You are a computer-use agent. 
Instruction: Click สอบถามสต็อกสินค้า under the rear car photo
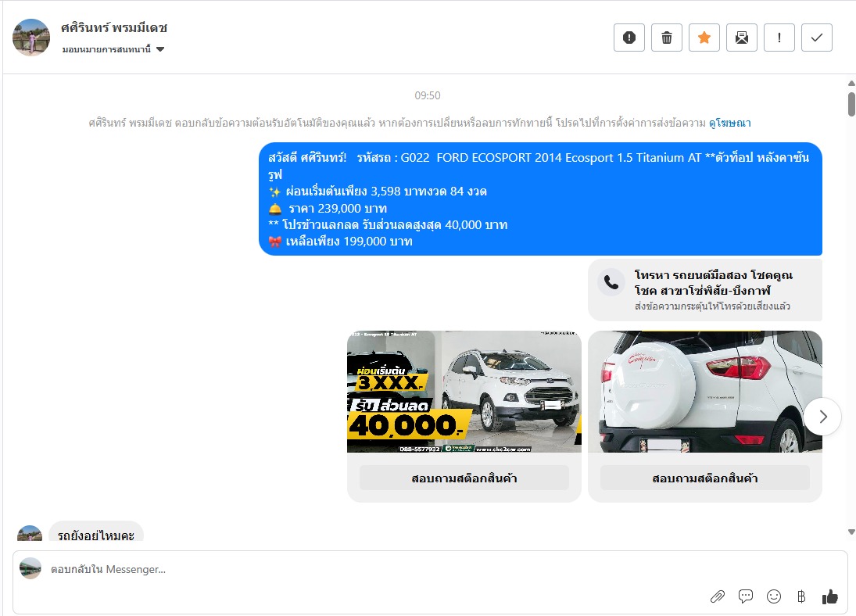click(705, 478)
